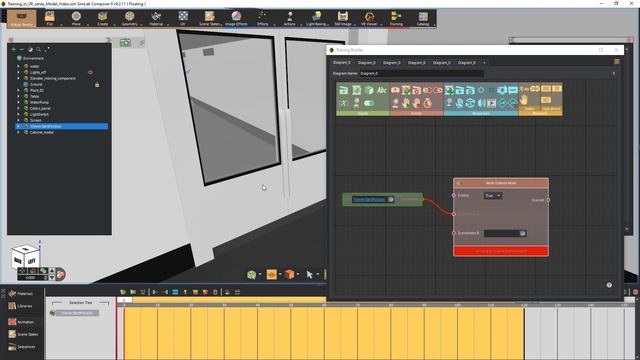Click the BACK face of the view cube
The width and height of the screenshot is (640, 360).
18,260
